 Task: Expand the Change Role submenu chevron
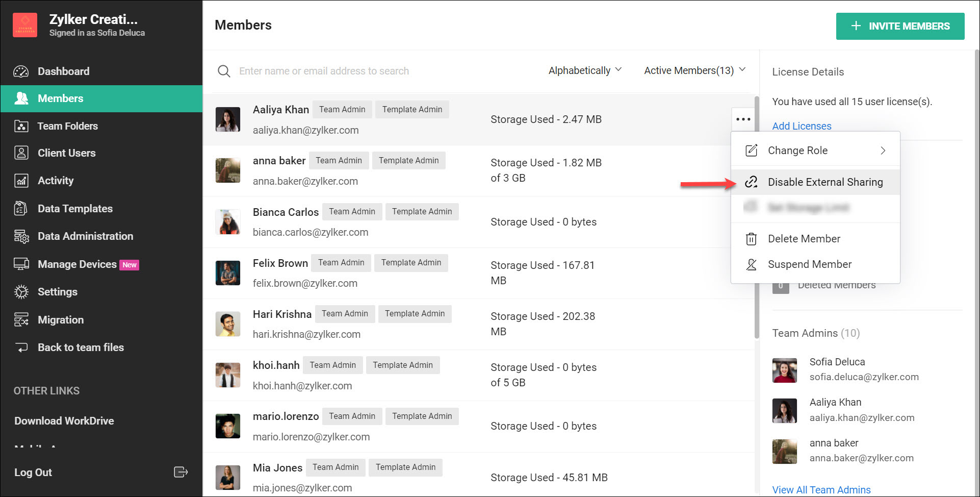tap(883, 151)
